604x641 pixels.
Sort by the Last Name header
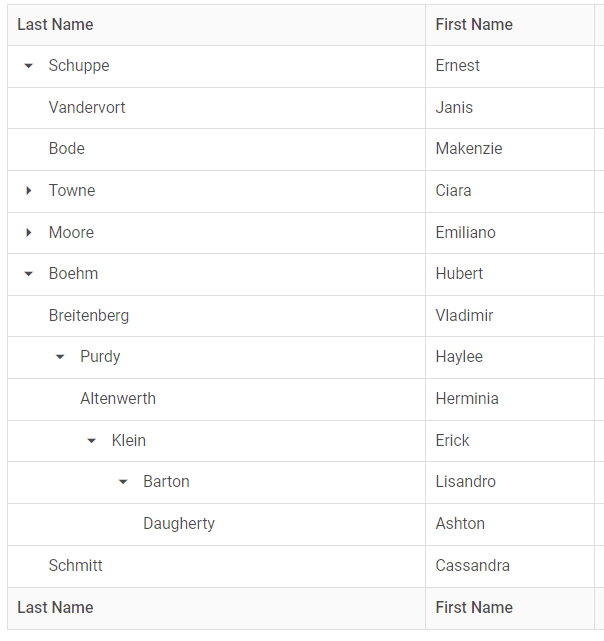(55, 24)
